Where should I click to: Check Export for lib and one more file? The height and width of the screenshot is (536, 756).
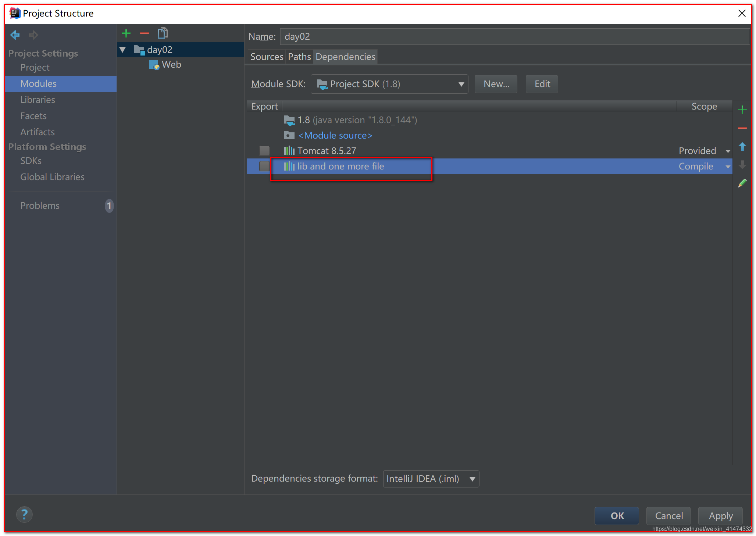(x=264, y=166)
